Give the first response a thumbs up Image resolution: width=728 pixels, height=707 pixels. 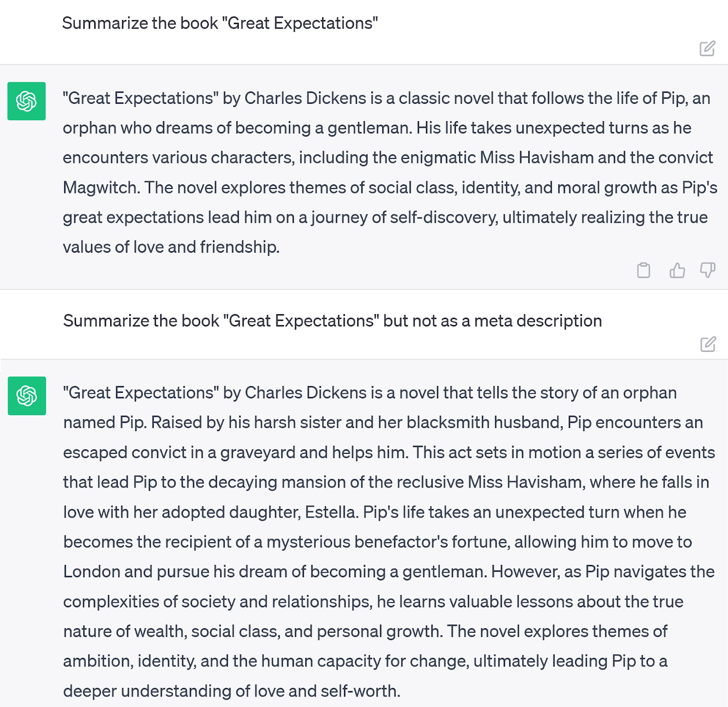(x=677, y=270)
